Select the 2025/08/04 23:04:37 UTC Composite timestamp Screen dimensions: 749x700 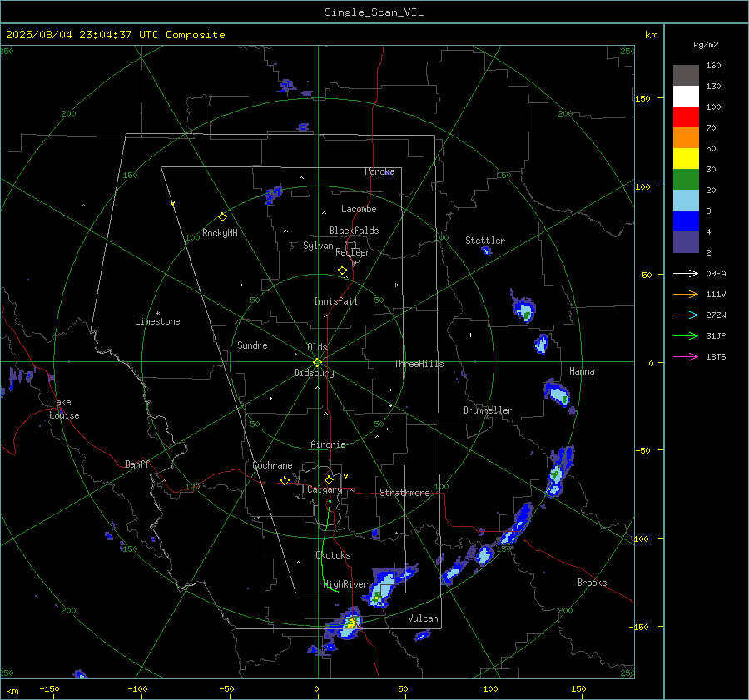coord(115,35)
